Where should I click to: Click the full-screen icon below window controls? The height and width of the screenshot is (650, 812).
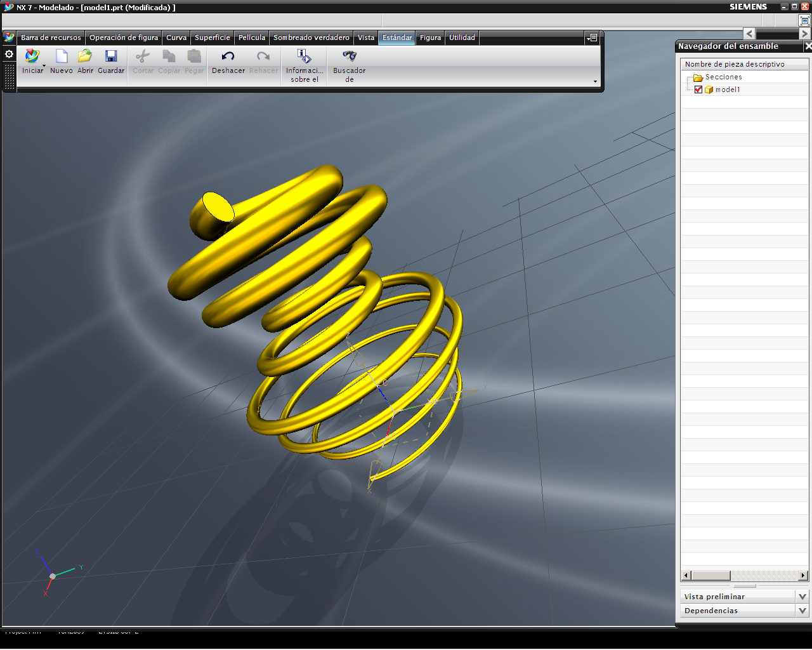coord(805,21)
